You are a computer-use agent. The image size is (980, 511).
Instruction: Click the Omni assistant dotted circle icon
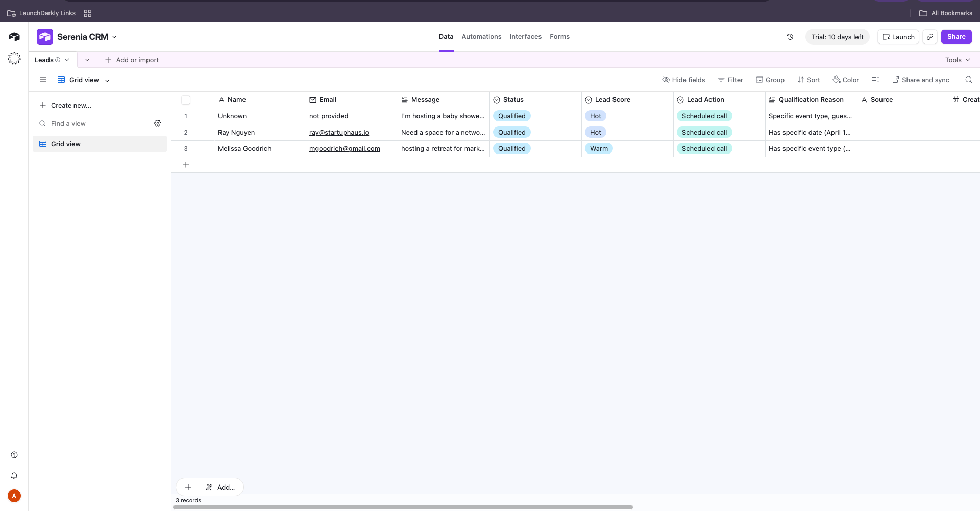click(x=14, y=58)
